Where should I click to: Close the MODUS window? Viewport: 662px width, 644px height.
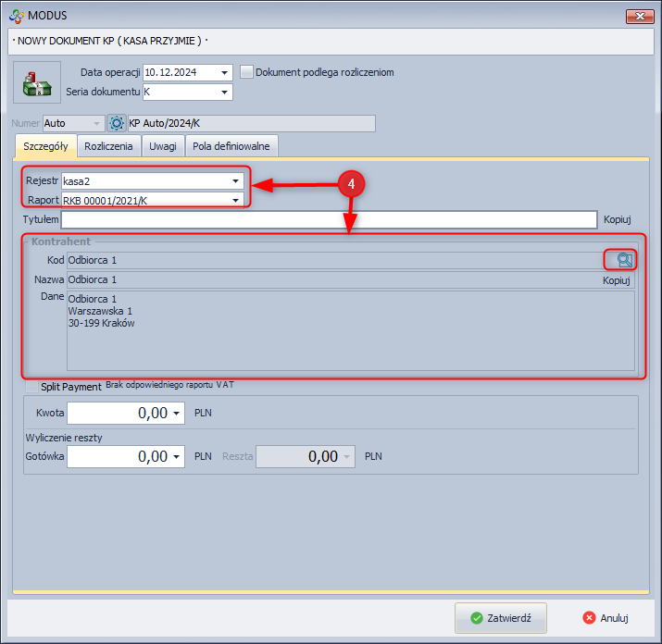coord(640,16)
